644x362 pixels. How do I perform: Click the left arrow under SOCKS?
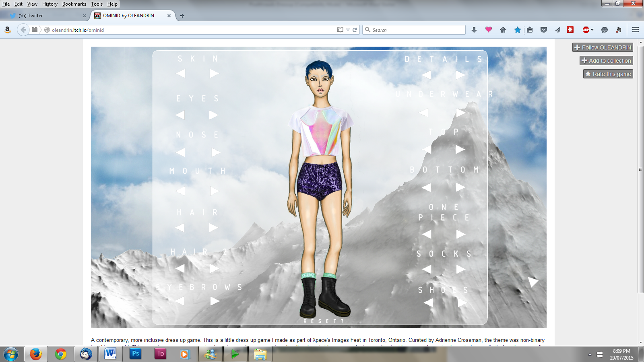tap(427, 269)
